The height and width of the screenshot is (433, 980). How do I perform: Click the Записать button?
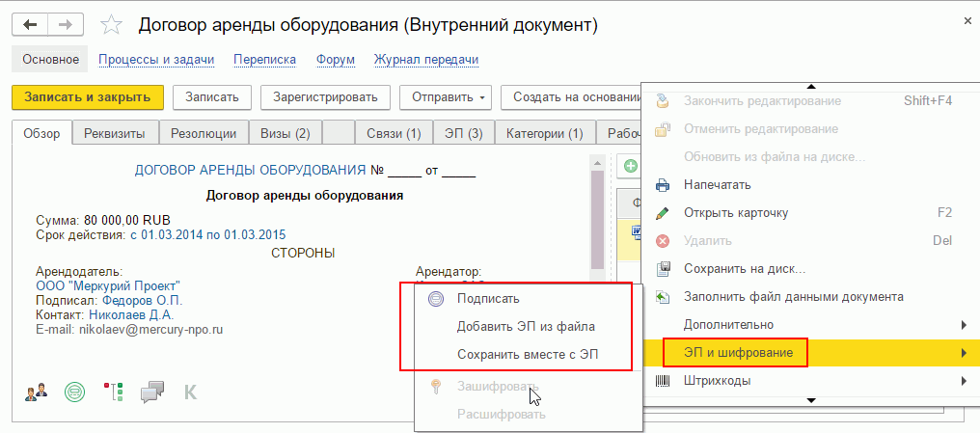tap(212, 97)
